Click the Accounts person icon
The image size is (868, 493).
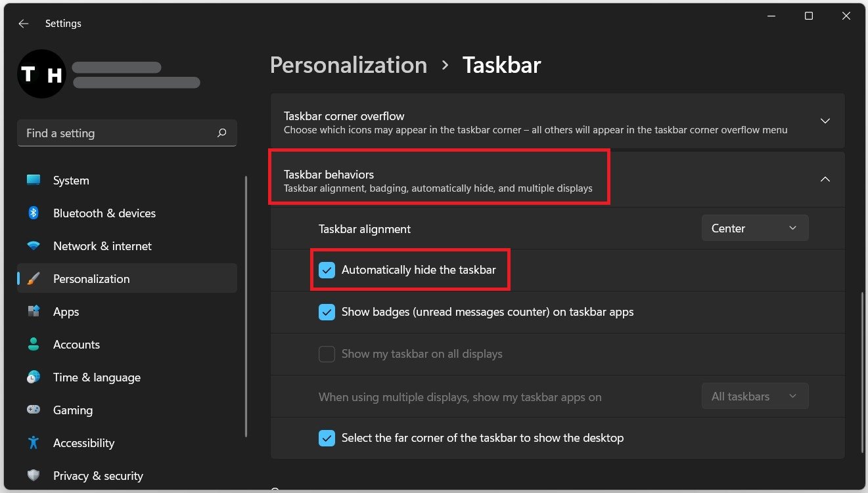coord(34,344)
